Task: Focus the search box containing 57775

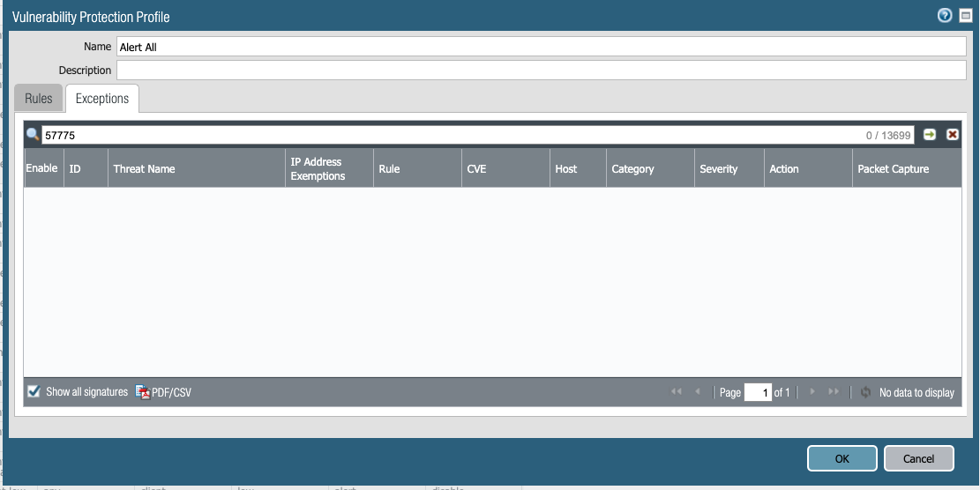Action: pos(478,135)
